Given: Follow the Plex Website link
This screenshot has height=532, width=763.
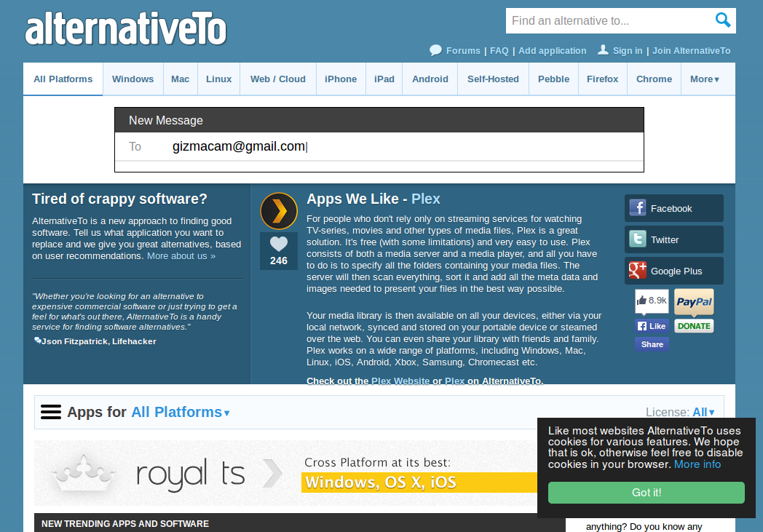Looking at the screenshot, I should (x=400, y=381).
